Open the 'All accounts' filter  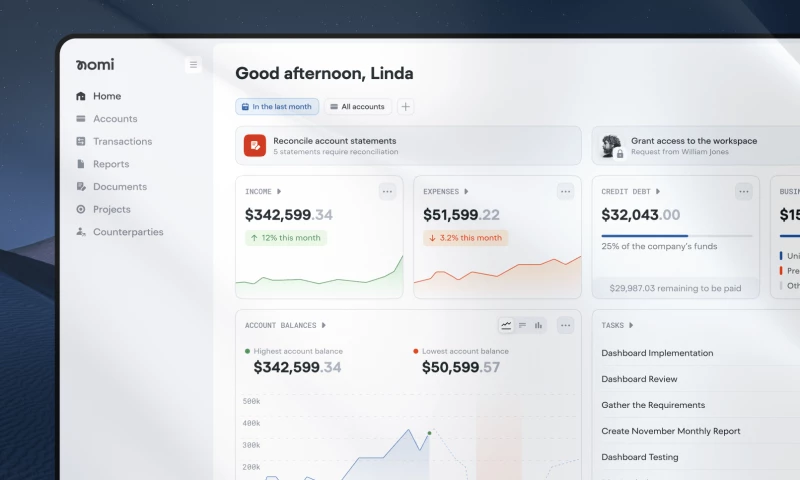click(358, 107)
